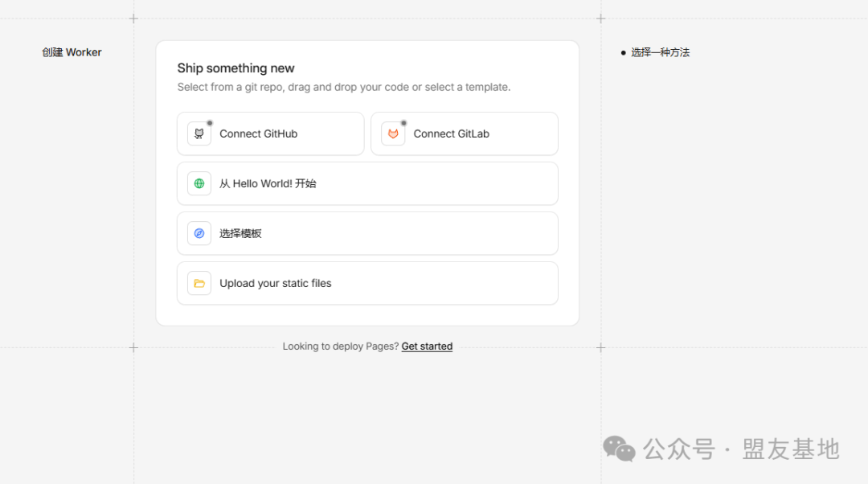Click the small badge dot on GitLab icon
Viewport: 868px width, 484px height.
[403, 123]
